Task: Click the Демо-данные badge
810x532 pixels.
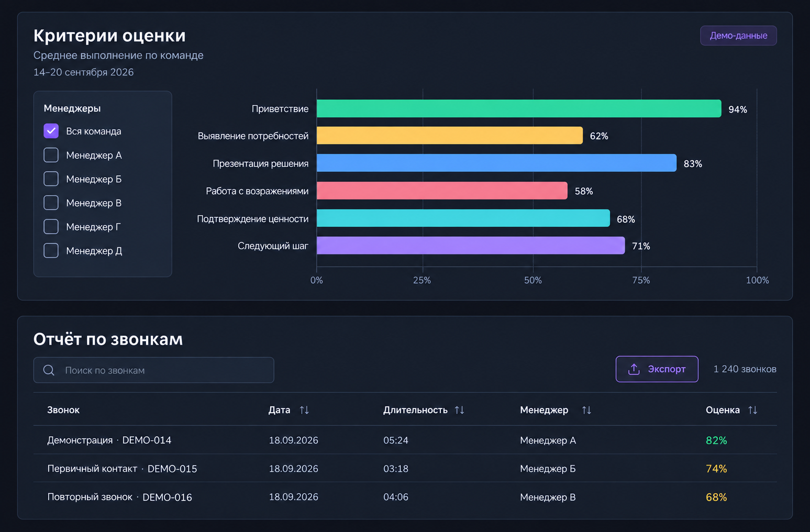Action: click(x=738, y=36)
